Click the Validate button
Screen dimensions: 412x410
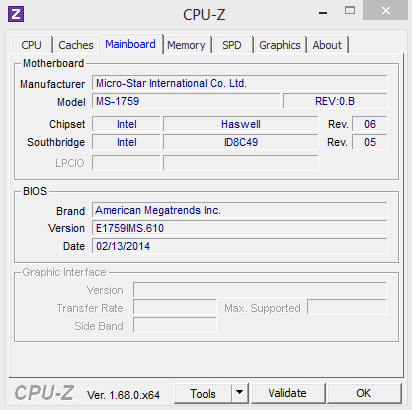point(288,393)
